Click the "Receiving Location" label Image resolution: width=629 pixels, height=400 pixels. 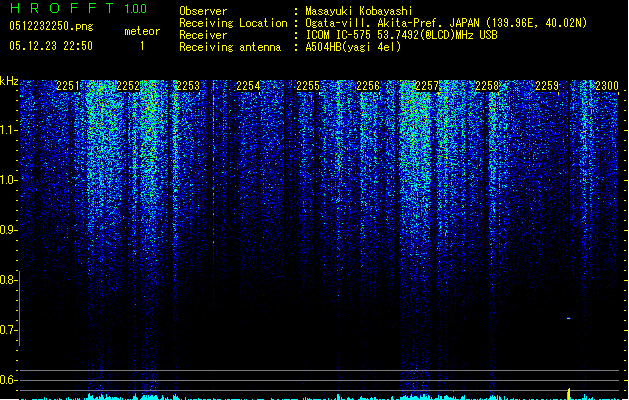click(x=233, y=23)
